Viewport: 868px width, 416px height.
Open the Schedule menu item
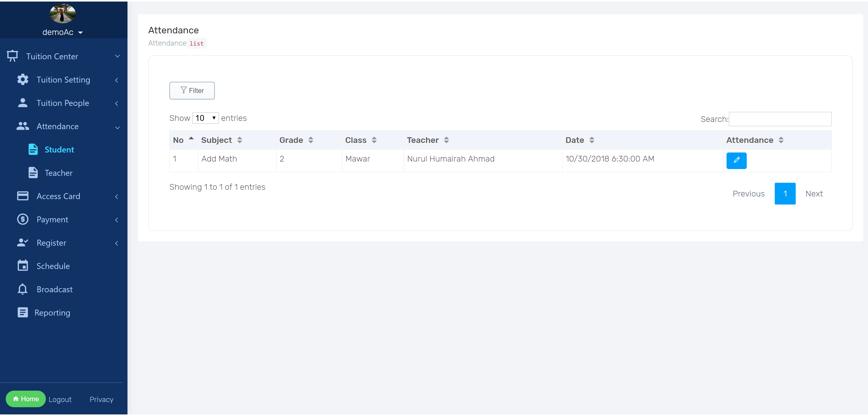53,266
